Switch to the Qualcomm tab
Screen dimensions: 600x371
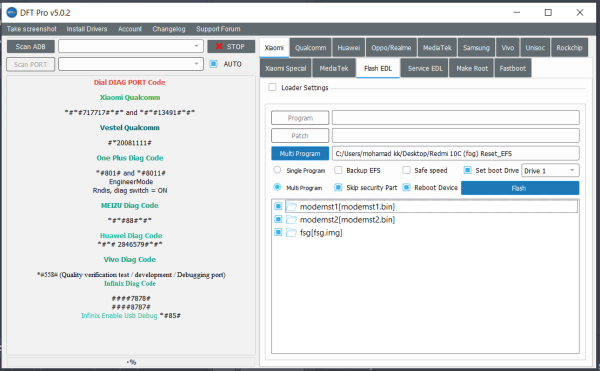coord(310,48)
